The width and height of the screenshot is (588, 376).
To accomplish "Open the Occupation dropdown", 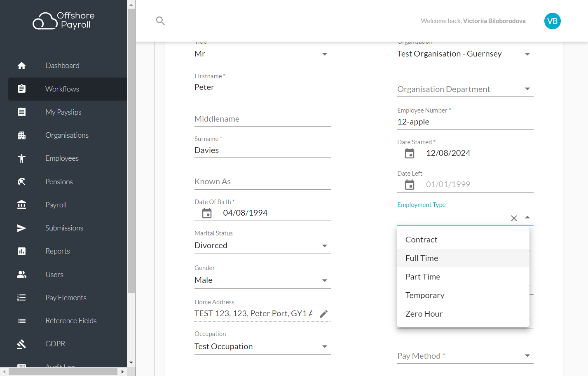I will (262, 347).
